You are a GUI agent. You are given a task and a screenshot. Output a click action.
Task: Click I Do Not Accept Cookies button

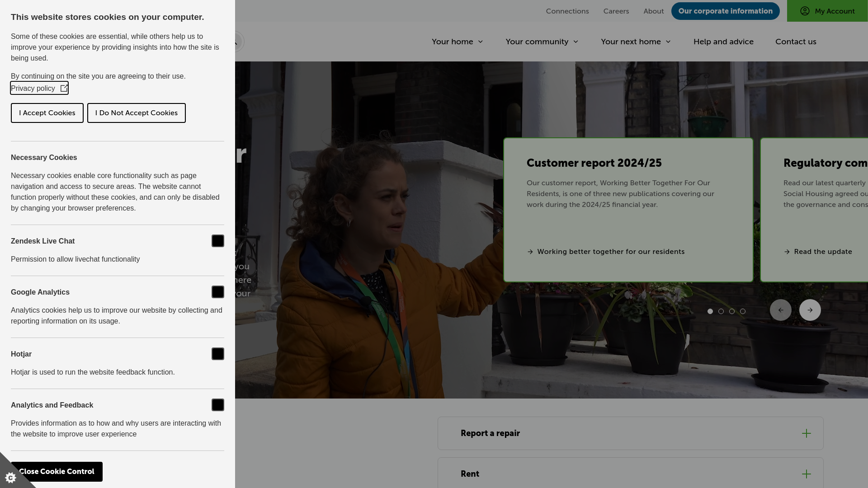pyautogui.click(x=137, y=113)
